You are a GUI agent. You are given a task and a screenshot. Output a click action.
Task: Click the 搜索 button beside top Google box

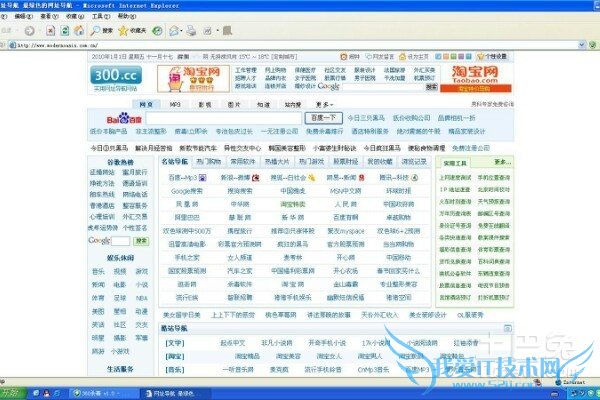pos(432,87)
